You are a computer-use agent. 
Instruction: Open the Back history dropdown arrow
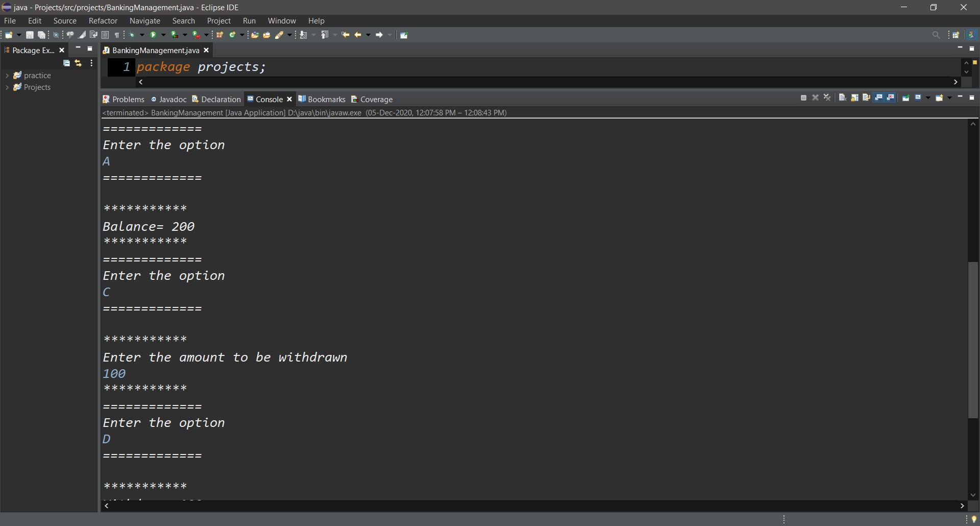pos(368,35)
